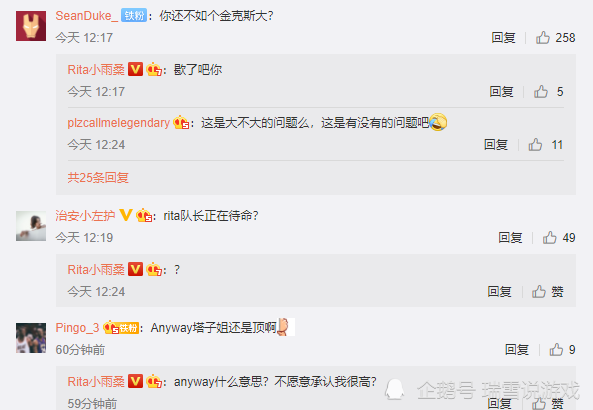Click the 铁粉 badge next to SeanDuke_
Image resolution: width=593 pixels, height=410 pixels.
(x=134, y=16)
